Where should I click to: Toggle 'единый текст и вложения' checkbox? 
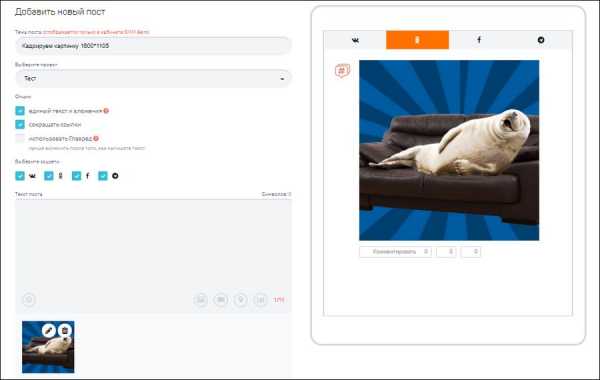tap(20, 111)
